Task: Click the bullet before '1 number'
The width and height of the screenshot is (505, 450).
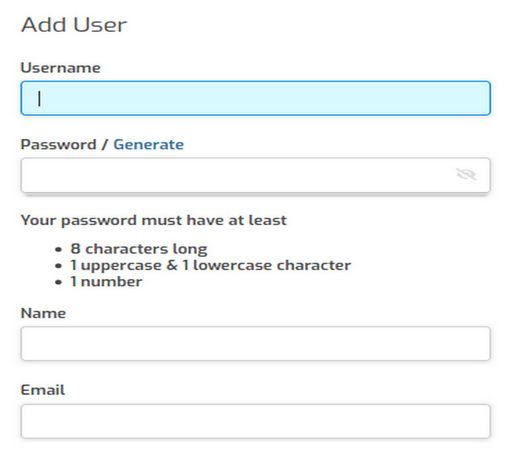Action: [59, 282]
